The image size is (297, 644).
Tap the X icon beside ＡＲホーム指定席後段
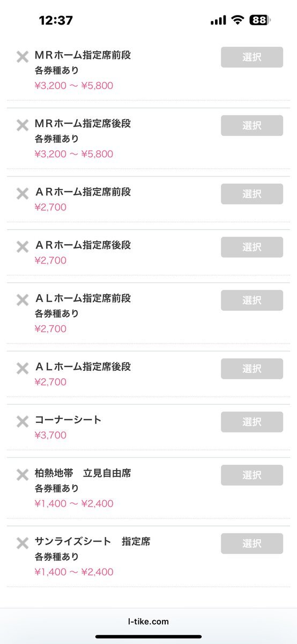22,247
